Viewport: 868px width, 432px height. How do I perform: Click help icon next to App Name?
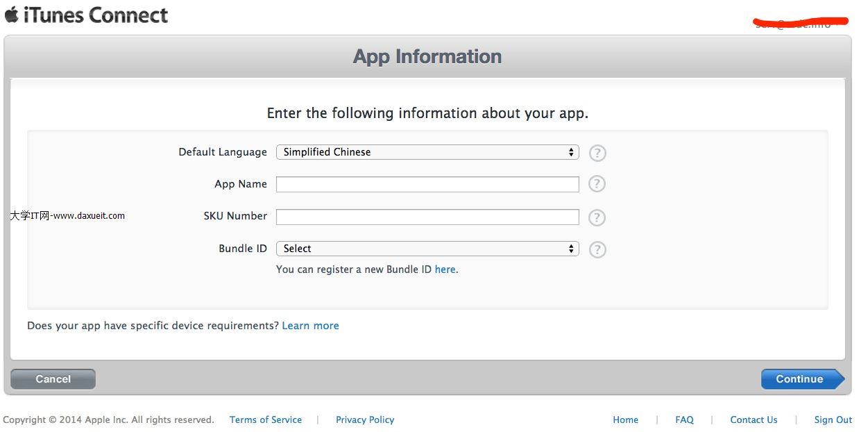[597, 184]
